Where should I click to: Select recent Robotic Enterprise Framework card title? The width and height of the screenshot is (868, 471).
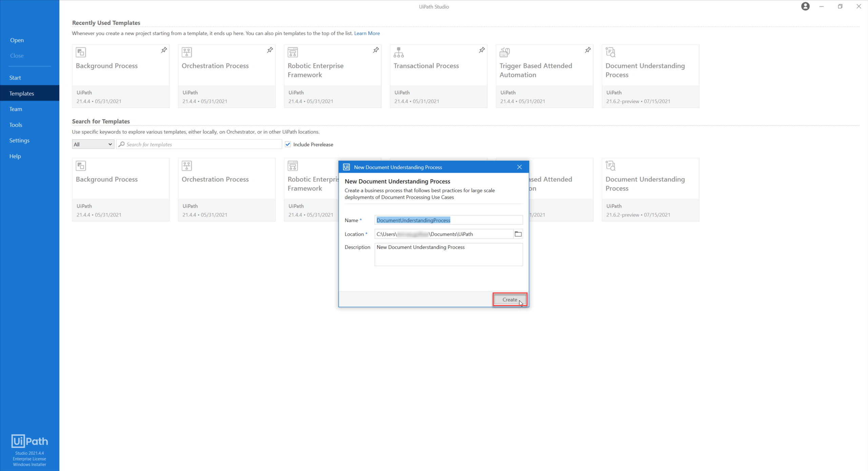pos(316,70)
